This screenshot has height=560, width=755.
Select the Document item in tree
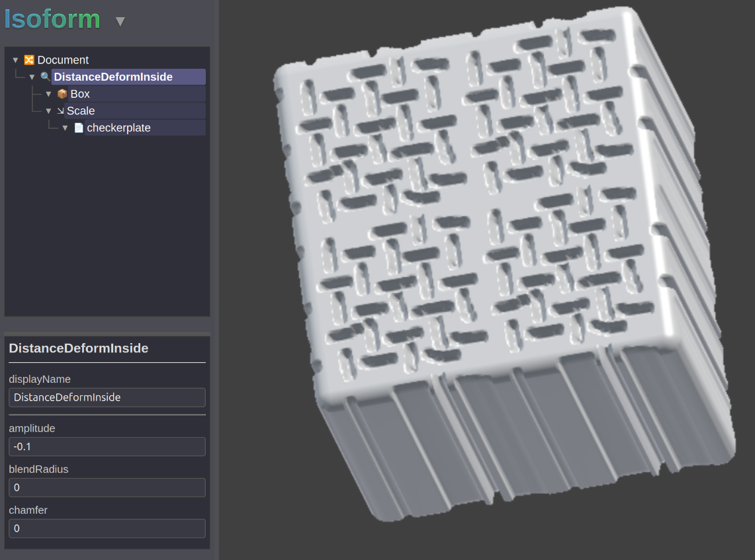63,60
